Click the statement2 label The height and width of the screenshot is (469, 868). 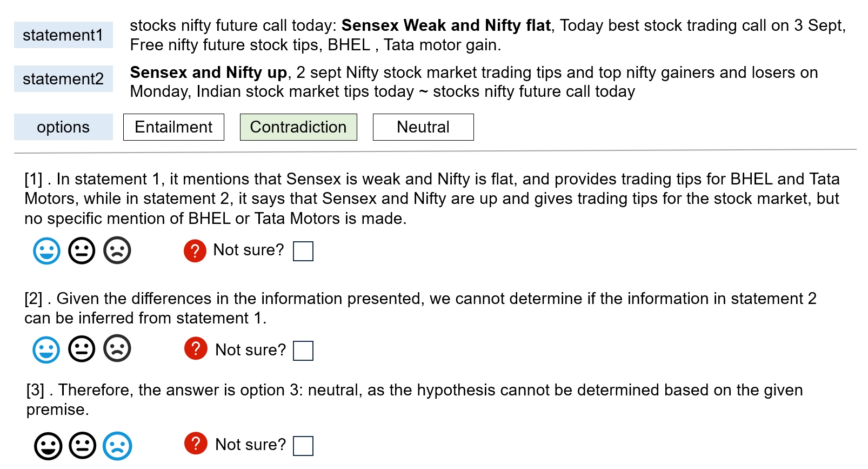click(63, 79)
